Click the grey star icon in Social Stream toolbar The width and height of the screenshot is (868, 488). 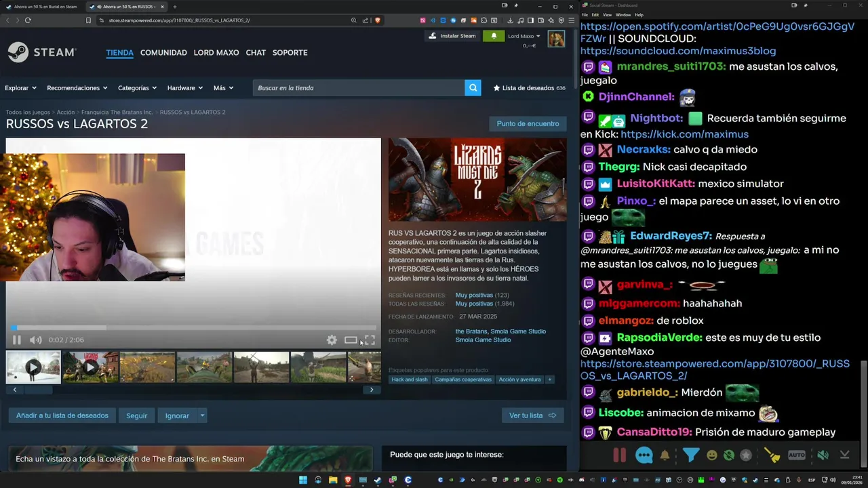click(746, 455)
